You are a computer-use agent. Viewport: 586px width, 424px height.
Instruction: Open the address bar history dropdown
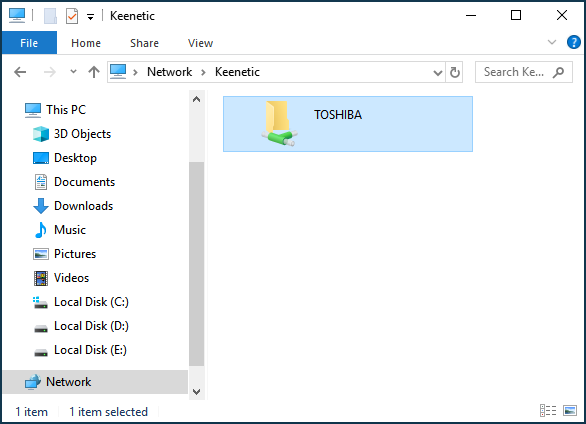(x=438, y=72)
